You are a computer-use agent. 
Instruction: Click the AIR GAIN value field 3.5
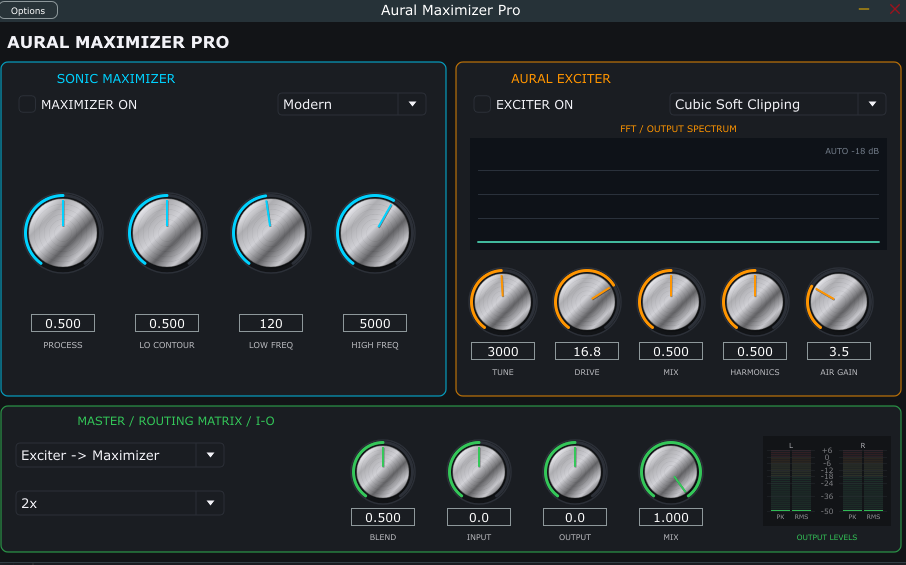pos(839,351)
